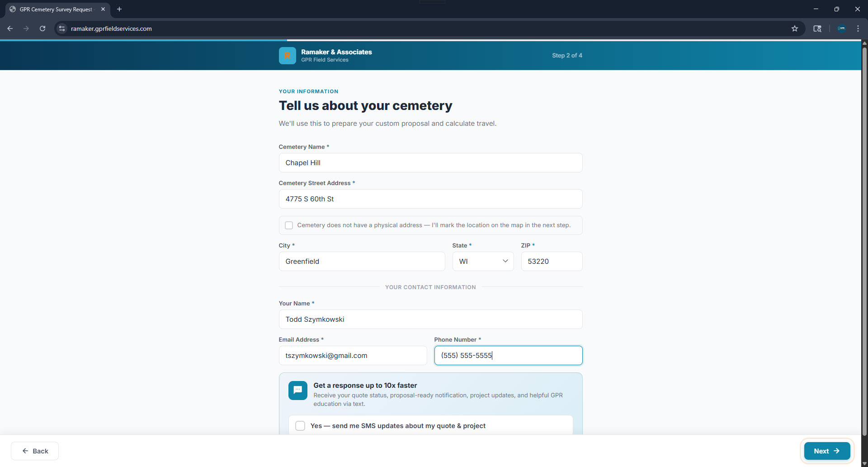Focus the ZIP code field
This screenshot has height=467, width=868.
point(552,262)
